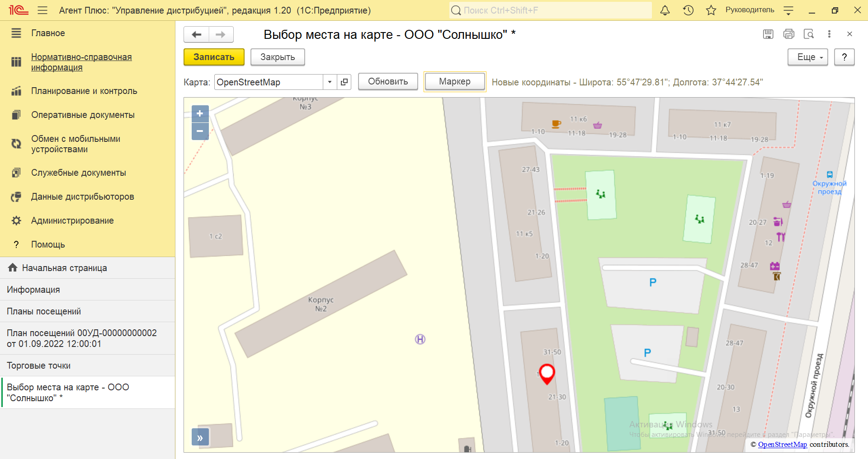
Task: Open Данные дистрибьюторов section
Action: pyautogui.click(x=83, y=197)
